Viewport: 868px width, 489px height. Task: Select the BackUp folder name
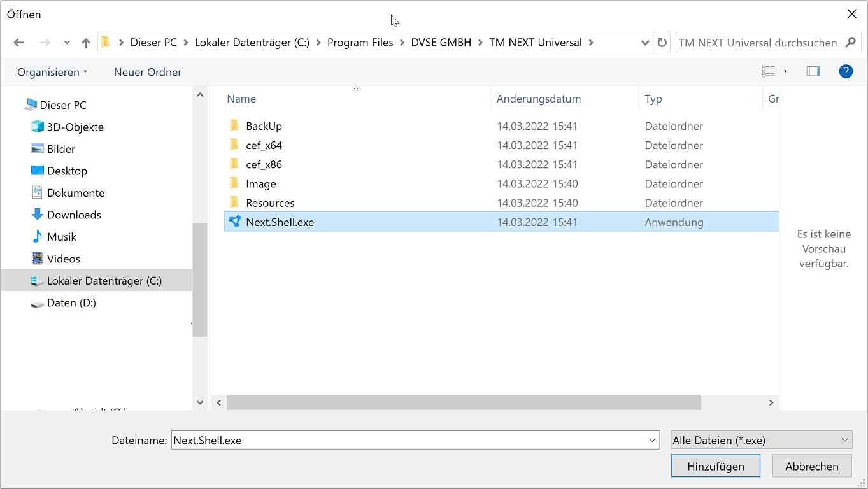(x=264, y=126)
